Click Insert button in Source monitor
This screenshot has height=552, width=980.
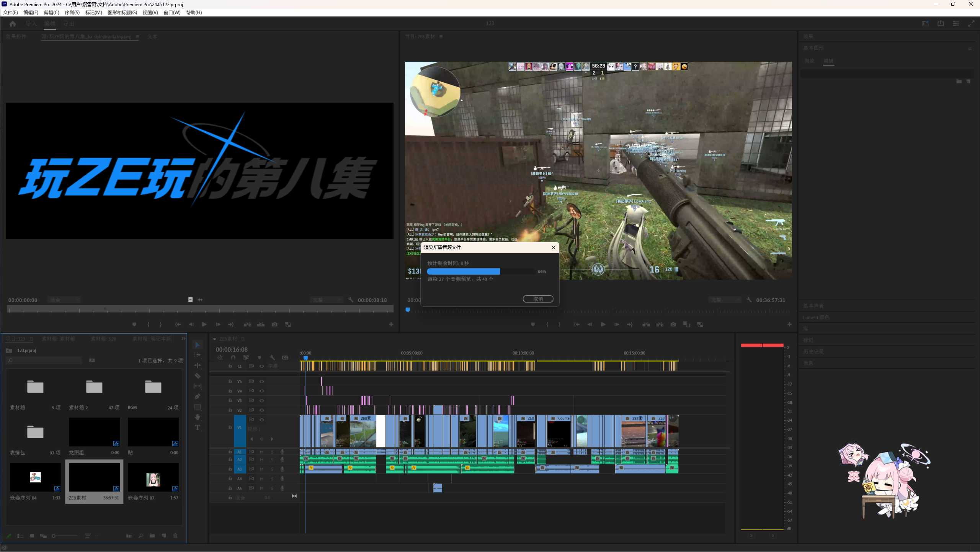pyautogui.click(x=248, y=324)
